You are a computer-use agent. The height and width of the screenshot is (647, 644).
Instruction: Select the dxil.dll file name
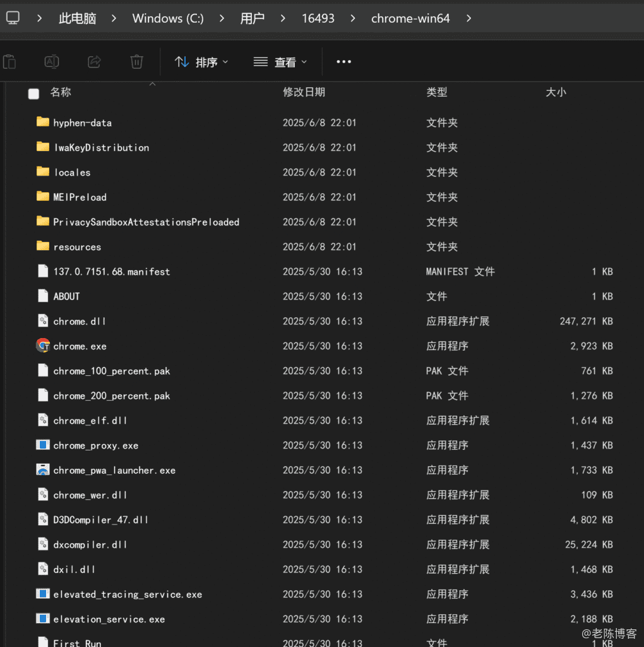tap(75, 569)
